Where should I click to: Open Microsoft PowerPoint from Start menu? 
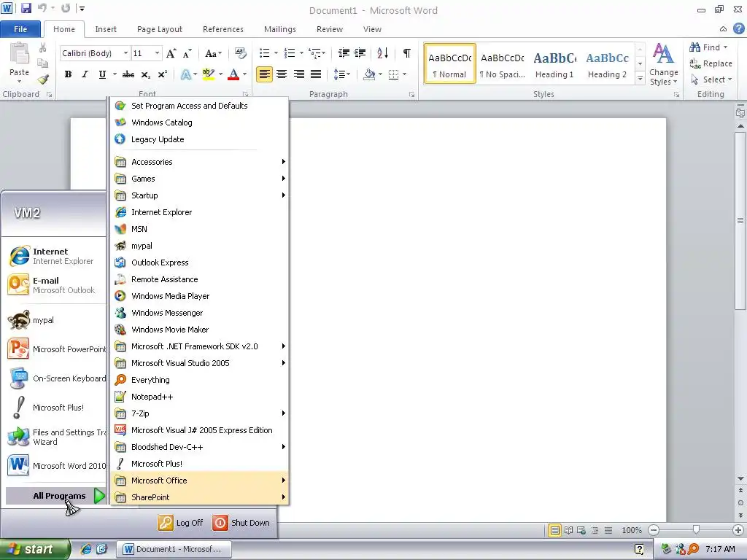tap(56, 349)
